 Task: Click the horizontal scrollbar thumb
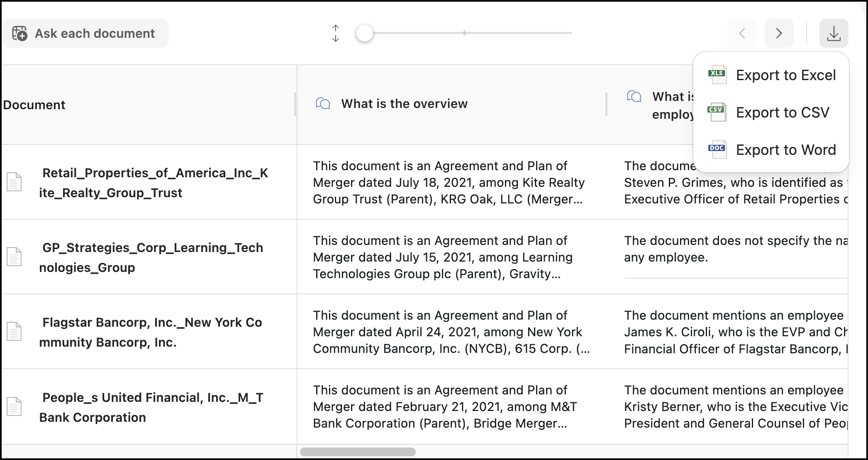[x=358, y=452]
